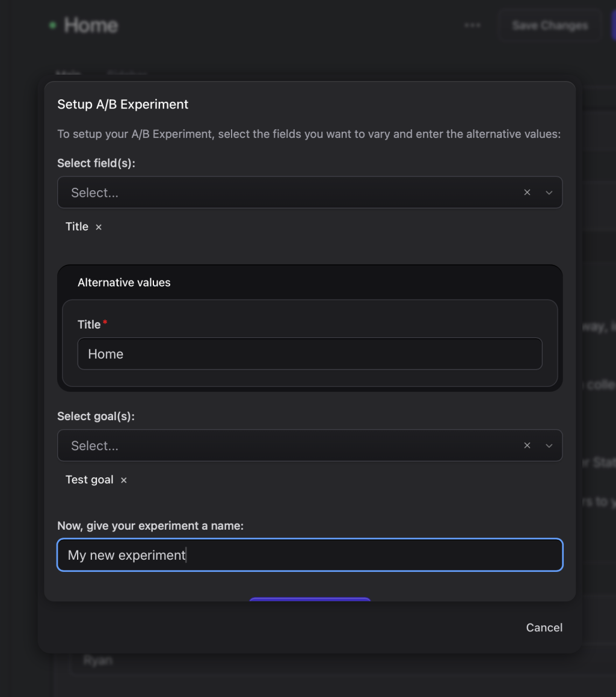
Task: Click the Setup A/B Experiment dialog title
Action: point(123,104)
